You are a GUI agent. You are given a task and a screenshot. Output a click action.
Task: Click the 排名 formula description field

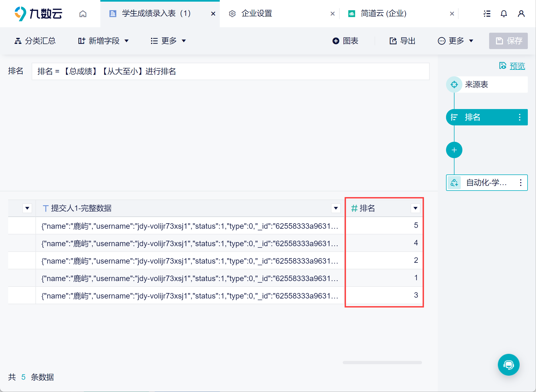point(230,71)
